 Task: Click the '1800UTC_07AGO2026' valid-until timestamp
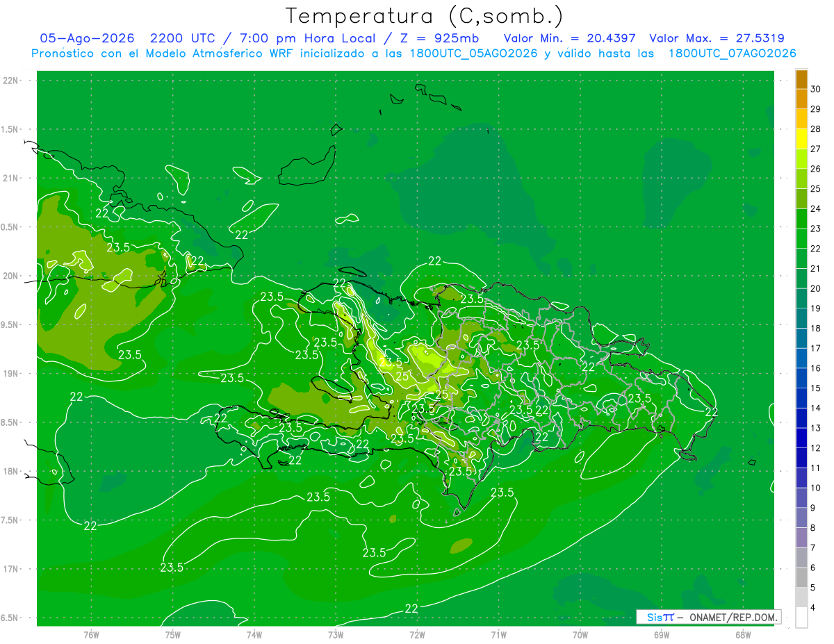(732, 53)
